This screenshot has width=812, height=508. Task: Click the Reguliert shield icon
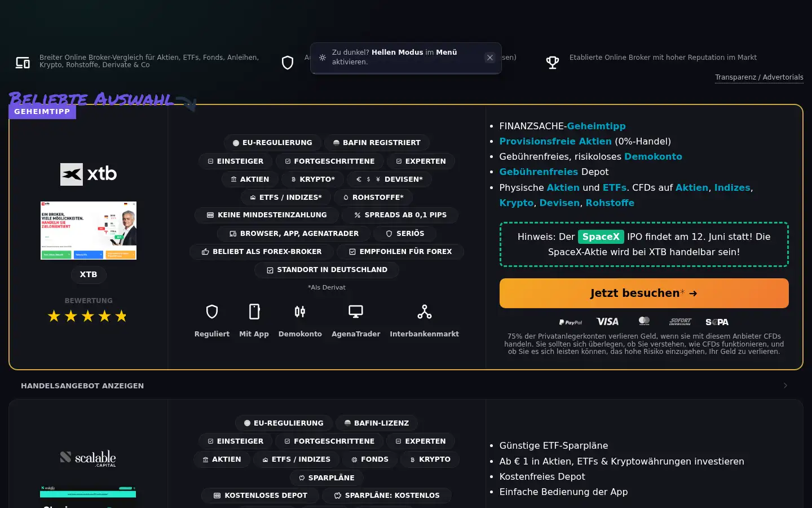tap(212, 312)
